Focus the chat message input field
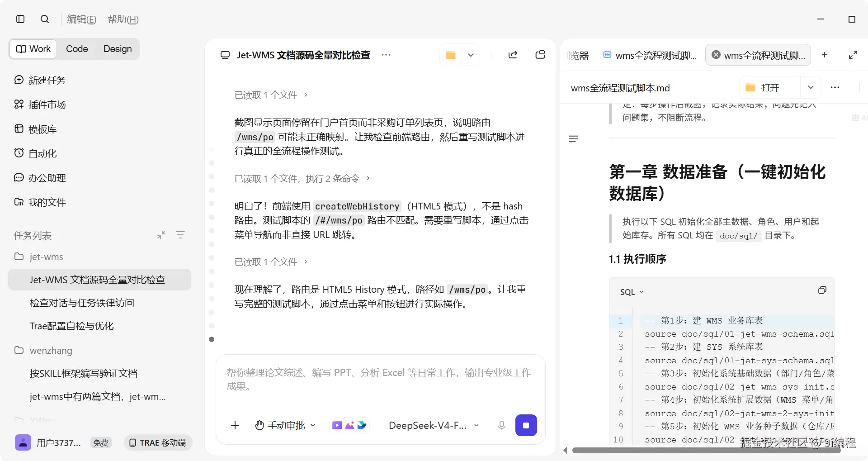 click(x=380, y=380)
